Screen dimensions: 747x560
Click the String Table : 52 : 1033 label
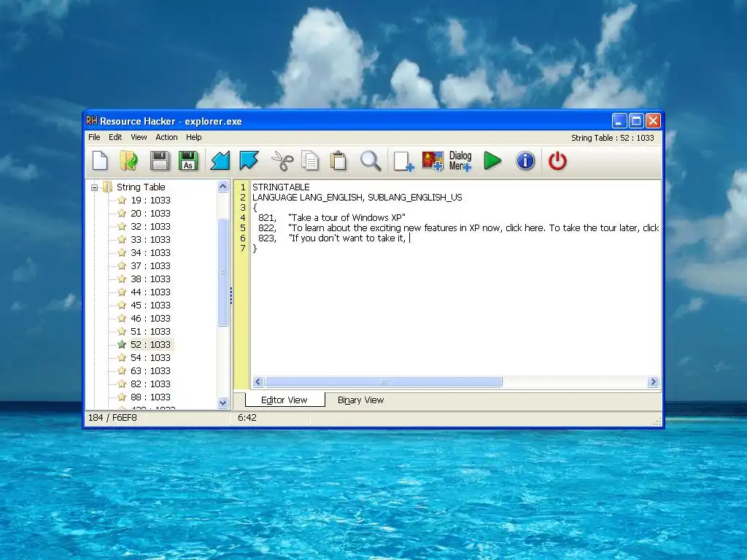(613, 138)
